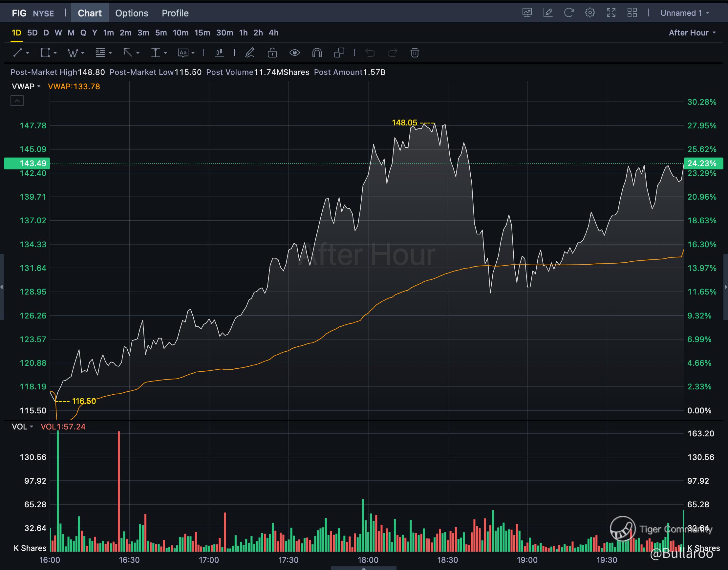
Task: Toggle the magnet snap mode
Action: 317,53
